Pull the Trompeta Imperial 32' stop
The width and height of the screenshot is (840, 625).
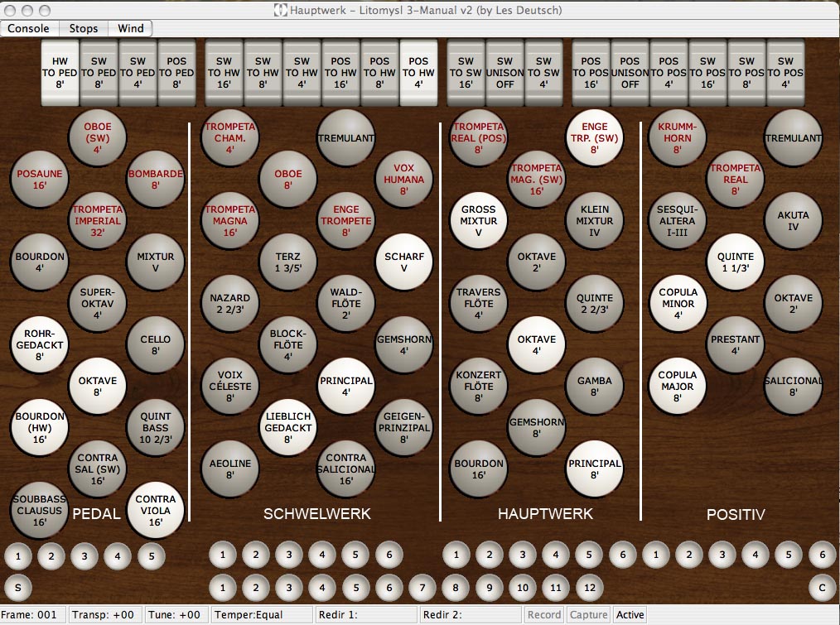tap(98, 221)
